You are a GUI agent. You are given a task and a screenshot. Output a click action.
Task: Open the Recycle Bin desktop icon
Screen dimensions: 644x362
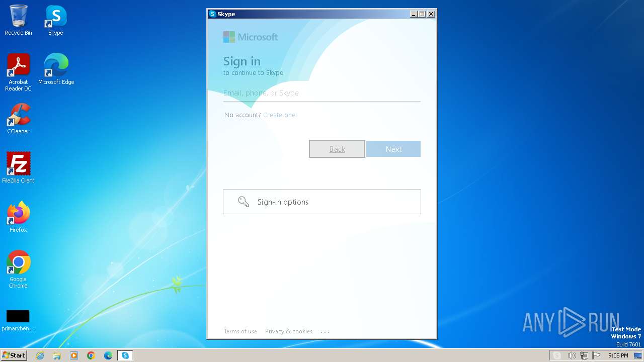(x=18, y=20)
